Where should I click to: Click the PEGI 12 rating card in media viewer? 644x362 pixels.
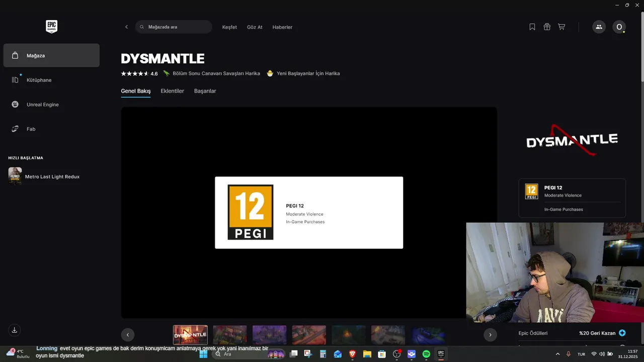[309, 213]
